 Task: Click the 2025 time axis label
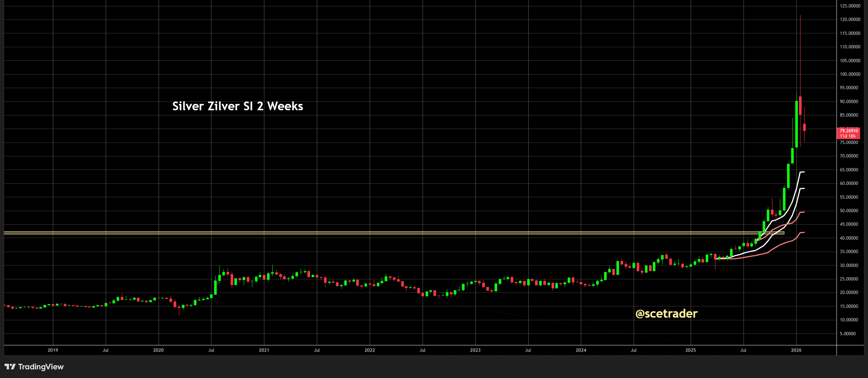point(690,350)
